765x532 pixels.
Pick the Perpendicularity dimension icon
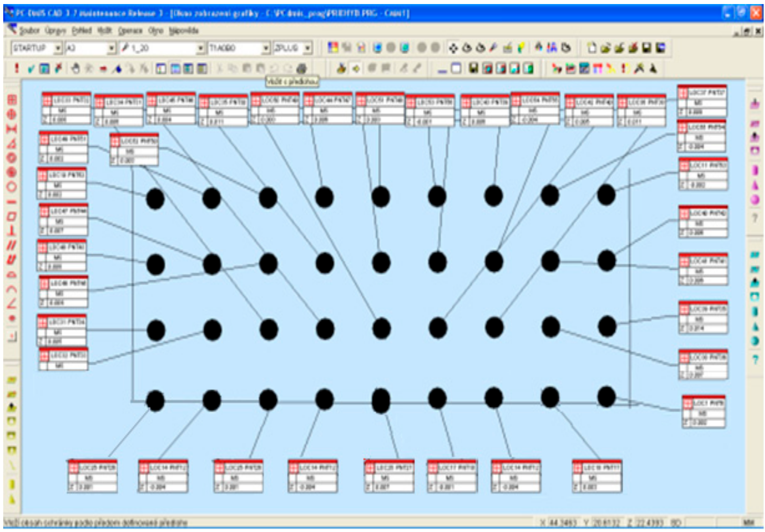point(12,231)
